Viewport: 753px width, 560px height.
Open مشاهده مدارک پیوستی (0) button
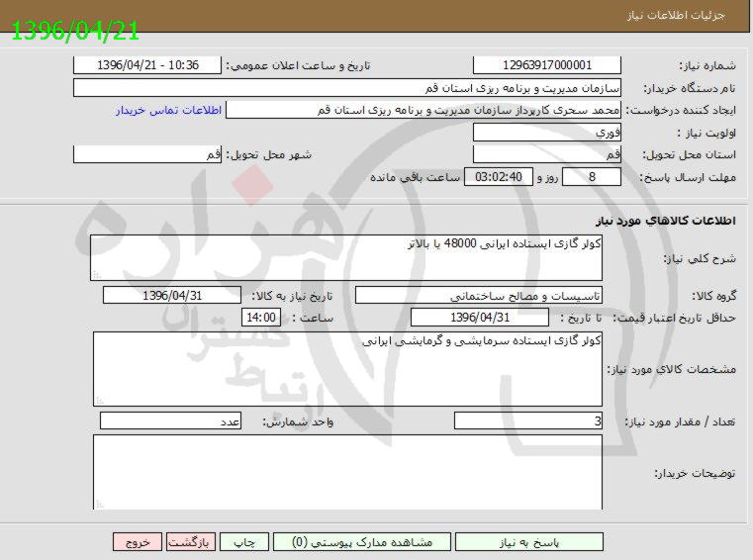pos(362,542)
